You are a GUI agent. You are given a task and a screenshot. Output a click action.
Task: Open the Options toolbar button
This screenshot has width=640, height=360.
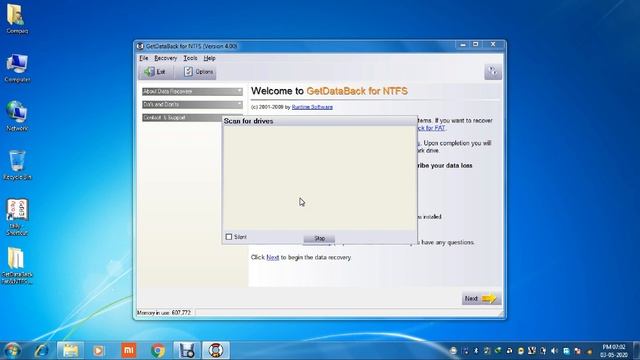[x=199, y=72]
